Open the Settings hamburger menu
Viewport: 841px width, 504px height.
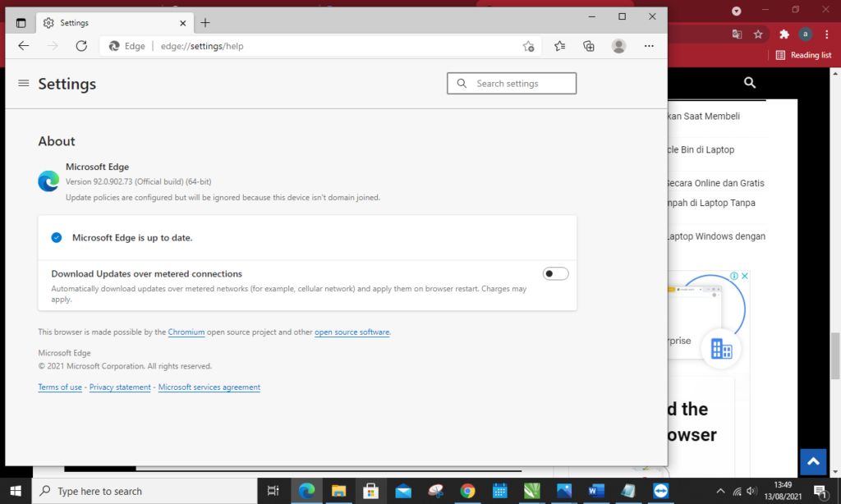(23, 83)
